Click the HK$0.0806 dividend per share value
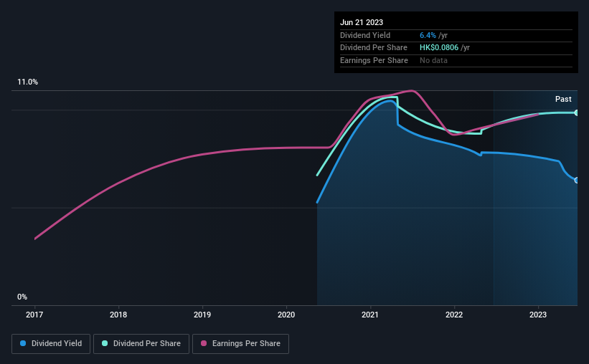 coord(439,48)
